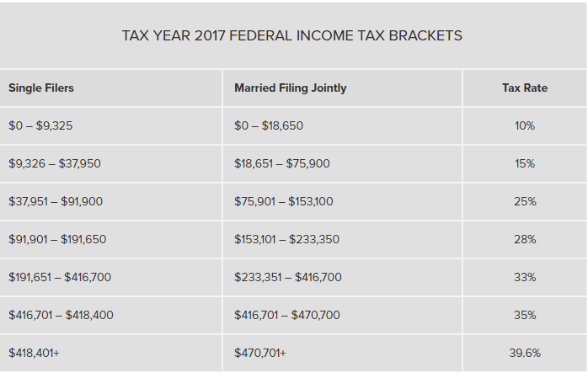Click the 28% tax rate cell
This screenshot has width=588, height=378.
point(525,239)
